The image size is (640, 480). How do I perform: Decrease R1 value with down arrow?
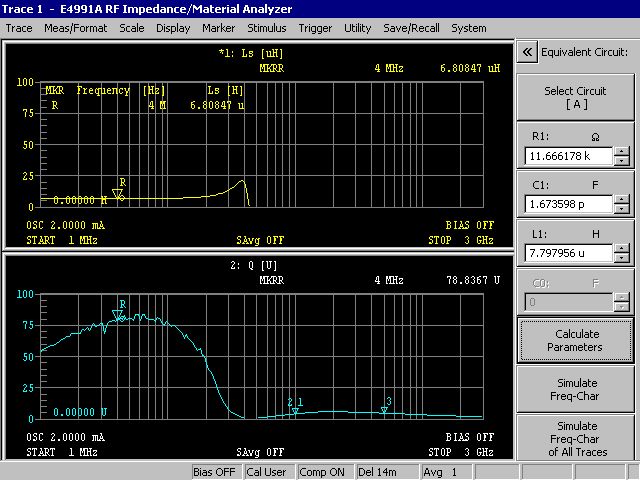tap(622, 161)
